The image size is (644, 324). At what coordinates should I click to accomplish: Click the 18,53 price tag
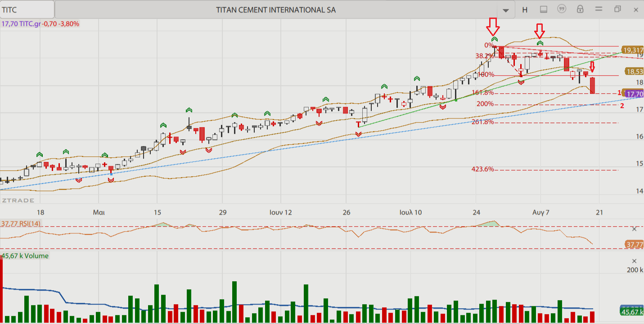tap(634, 72)
